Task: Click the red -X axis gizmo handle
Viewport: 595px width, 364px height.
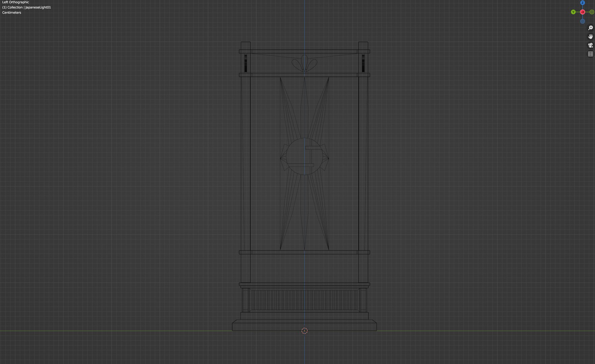Action: click(x=583, y=12)
